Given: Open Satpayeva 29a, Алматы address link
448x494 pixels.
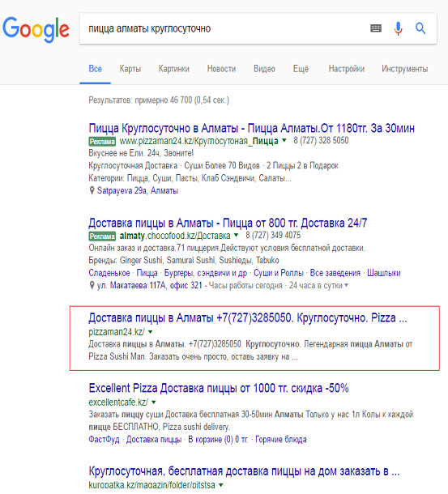Looking at the screenshot, I should click(x=138, y=190).
